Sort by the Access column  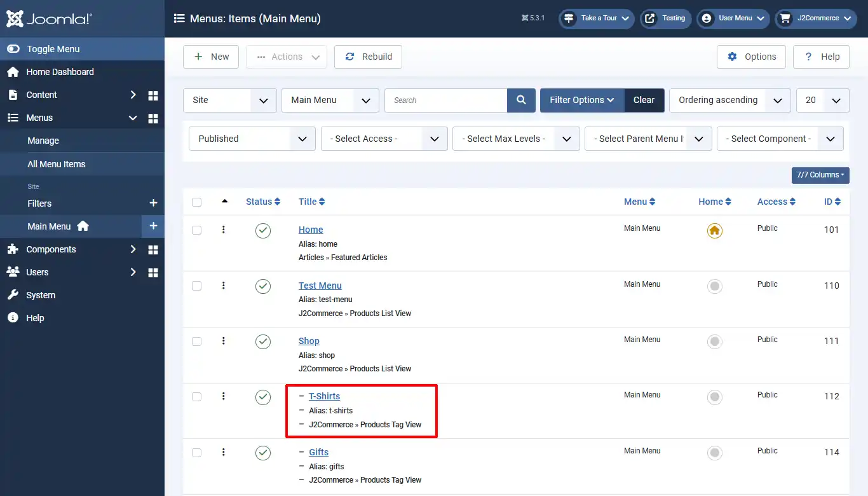click(776, 202)
